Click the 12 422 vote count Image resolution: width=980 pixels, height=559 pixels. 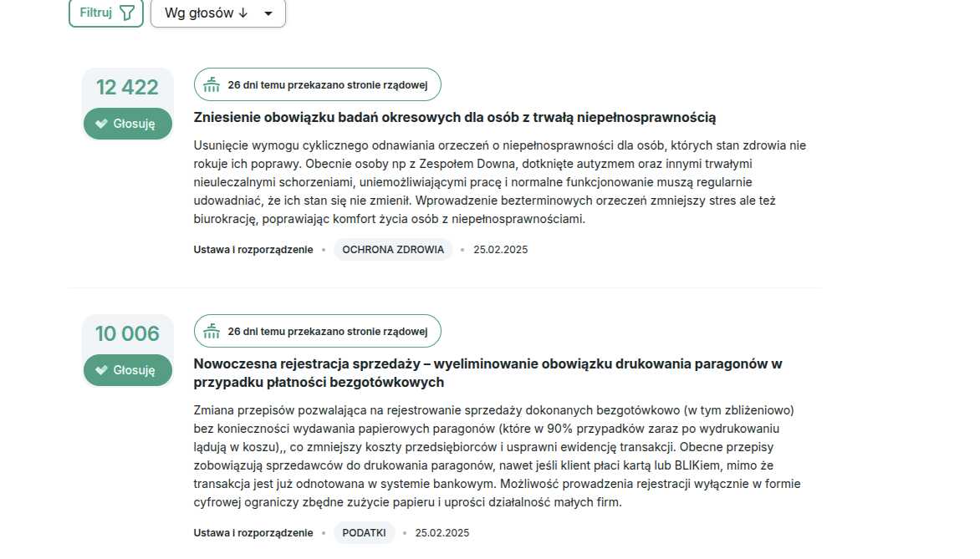(127, 88)
